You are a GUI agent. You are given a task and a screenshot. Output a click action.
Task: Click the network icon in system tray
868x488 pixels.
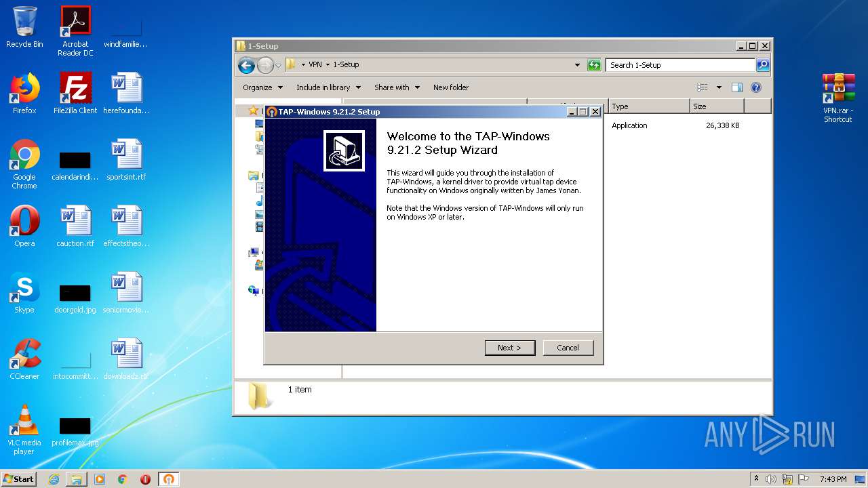(787, 479)
